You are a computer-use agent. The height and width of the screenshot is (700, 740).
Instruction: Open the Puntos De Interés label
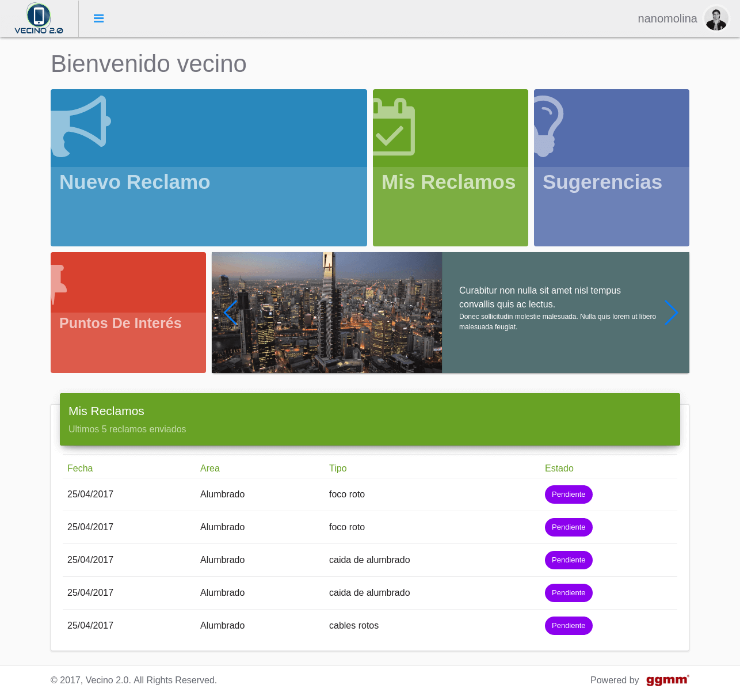pyautogui.click(x=120, y=323)
